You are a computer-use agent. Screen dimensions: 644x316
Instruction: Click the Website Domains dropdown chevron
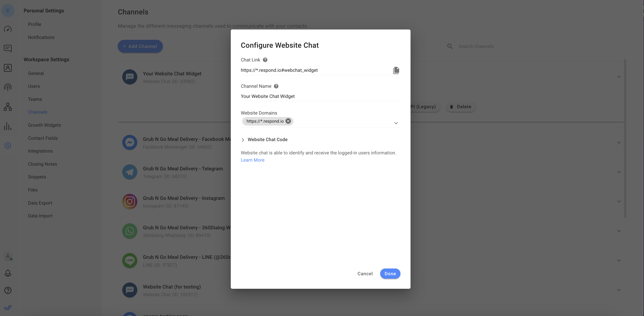[395, 123]
